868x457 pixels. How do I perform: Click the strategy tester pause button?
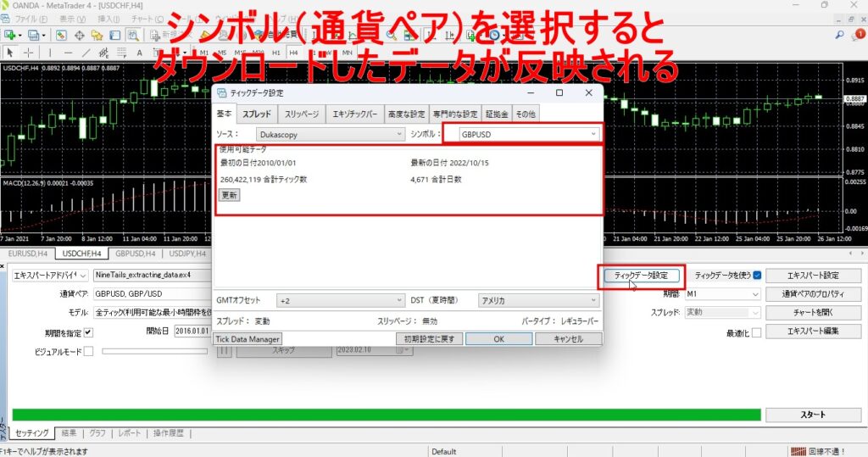[224, 351]
